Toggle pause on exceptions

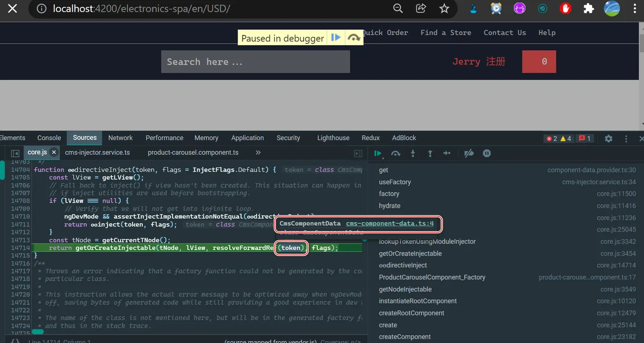click(x=487, y=153)
